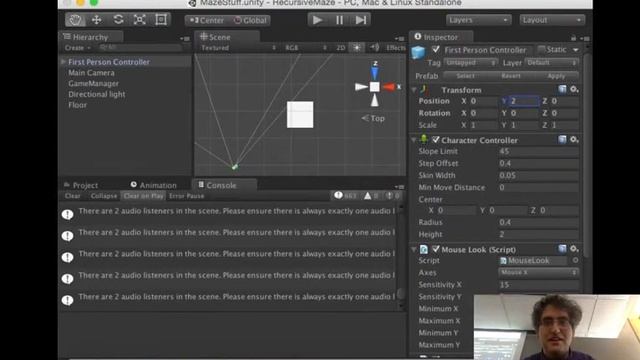Viewport: 640px width, 360px height.
Task: Step forward one frame
Action: [x=361, y=20]
